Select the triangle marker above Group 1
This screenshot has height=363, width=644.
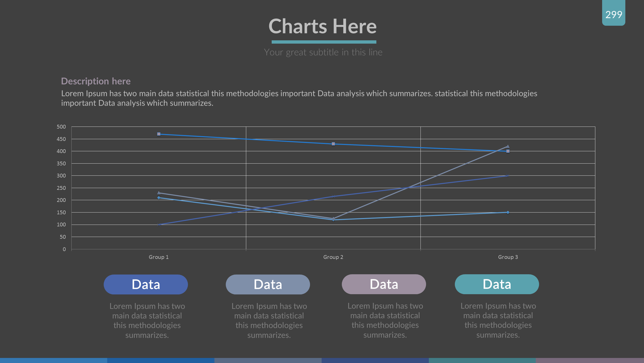[159, 193]
